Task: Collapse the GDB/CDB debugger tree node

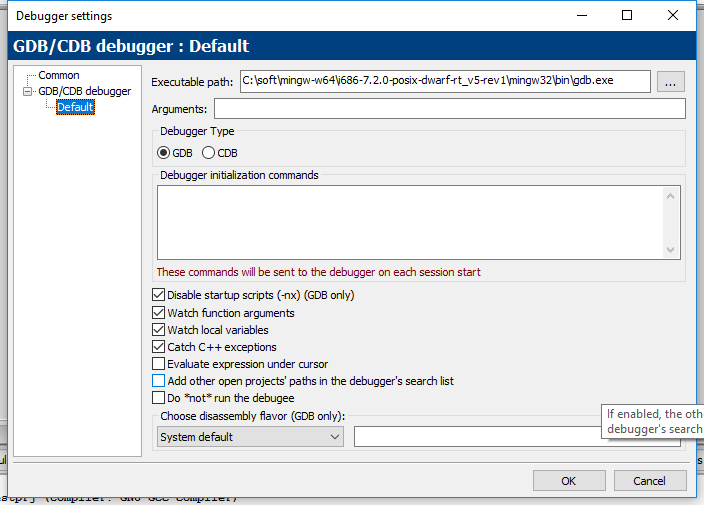Action: pos(28,91)
